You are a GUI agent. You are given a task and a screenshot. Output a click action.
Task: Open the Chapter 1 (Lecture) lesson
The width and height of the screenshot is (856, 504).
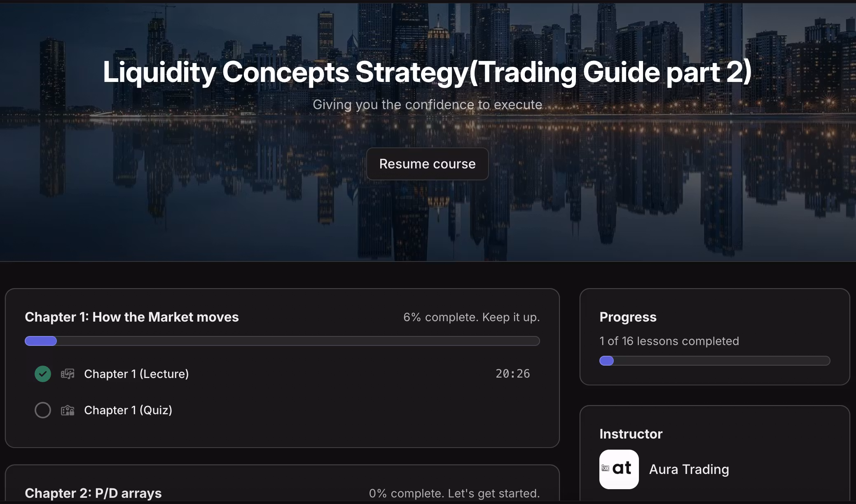point(136,374)
